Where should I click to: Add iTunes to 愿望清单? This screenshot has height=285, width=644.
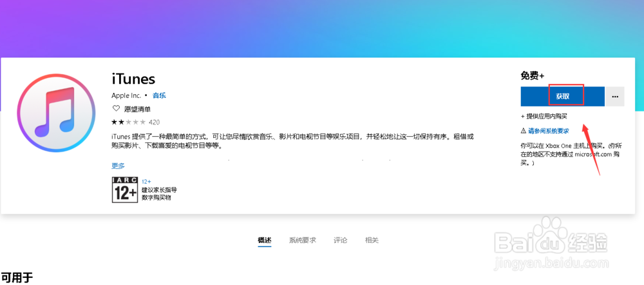137,109
